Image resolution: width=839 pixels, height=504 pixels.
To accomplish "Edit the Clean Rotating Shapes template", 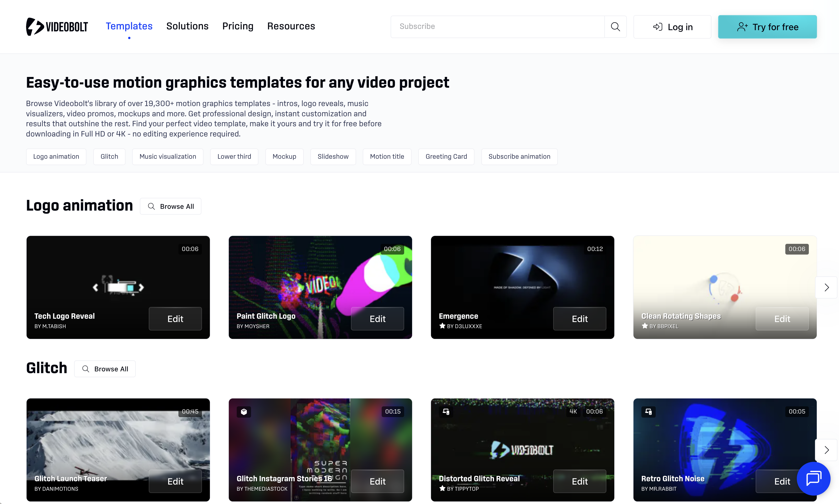I will [782, 318].
